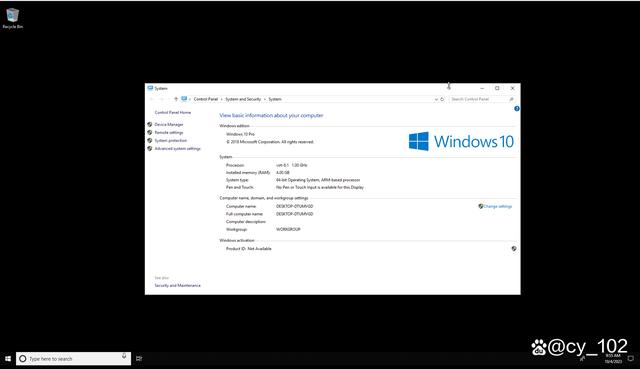Expand the chevron after Control Panel breadcrumb
This screenshot has height=369, width=640.
click(222, 99)
